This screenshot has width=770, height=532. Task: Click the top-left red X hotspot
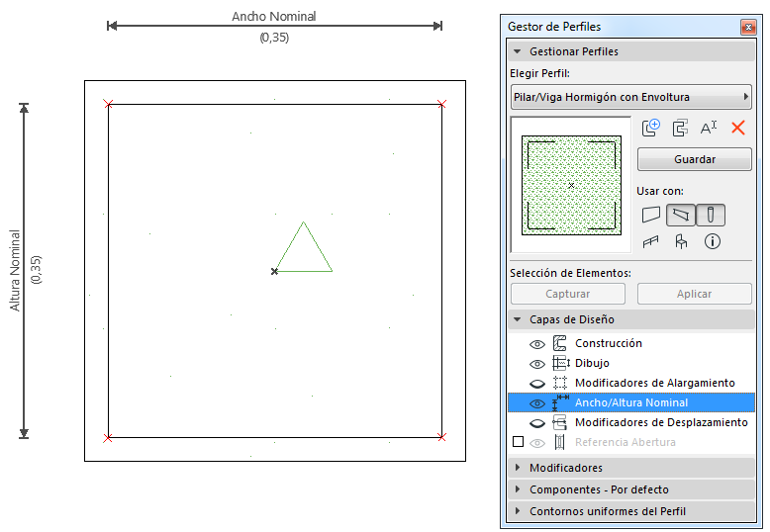point(108,104)
